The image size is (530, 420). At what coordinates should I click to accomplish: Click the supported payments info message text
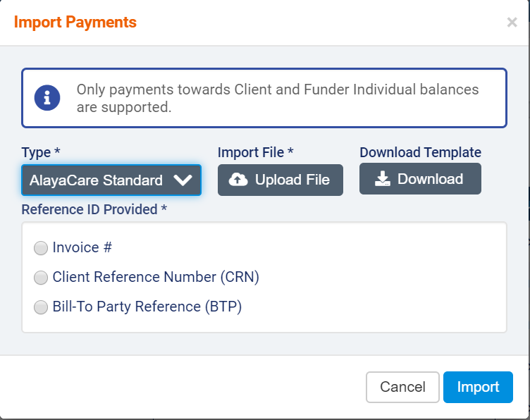click(278, 99)
